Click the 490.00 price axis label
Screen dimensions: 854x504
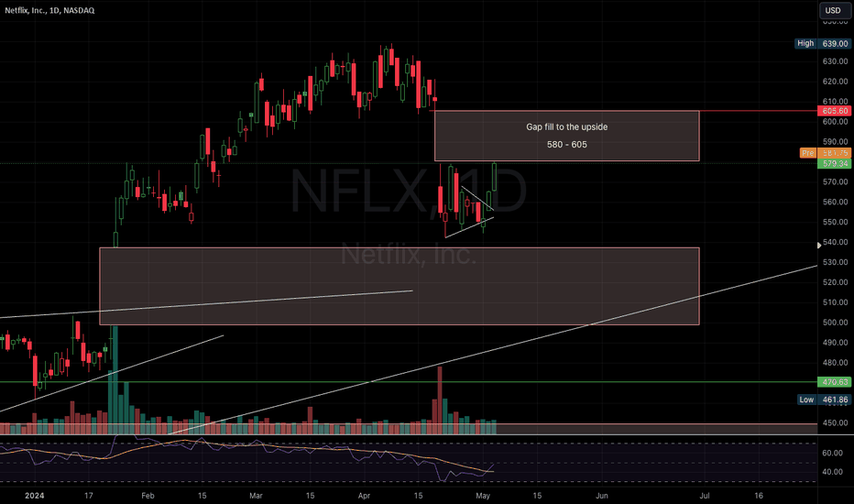click(836, 343)
